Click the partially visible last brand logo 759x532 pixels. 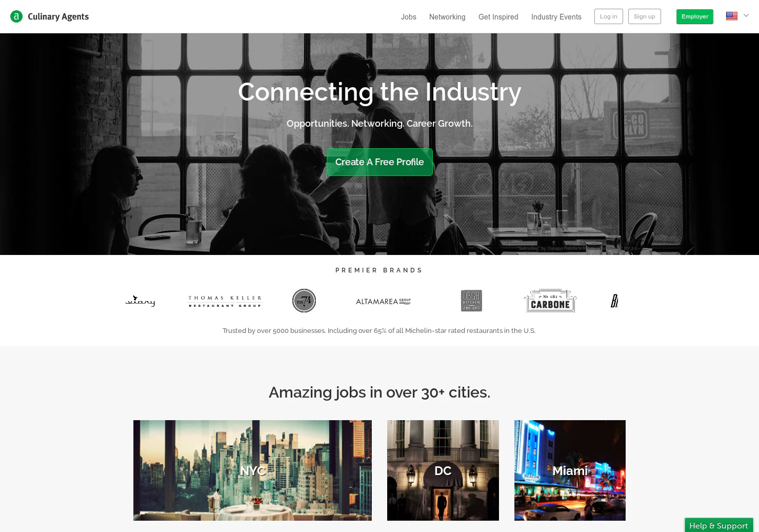click(x=614, y=301)
